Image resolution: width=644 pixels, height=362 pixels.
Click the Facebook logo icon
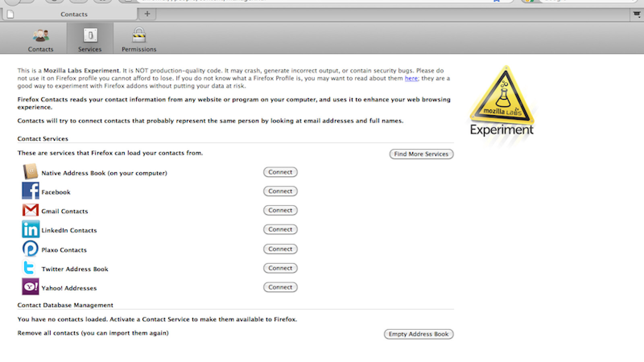[30, 191]
